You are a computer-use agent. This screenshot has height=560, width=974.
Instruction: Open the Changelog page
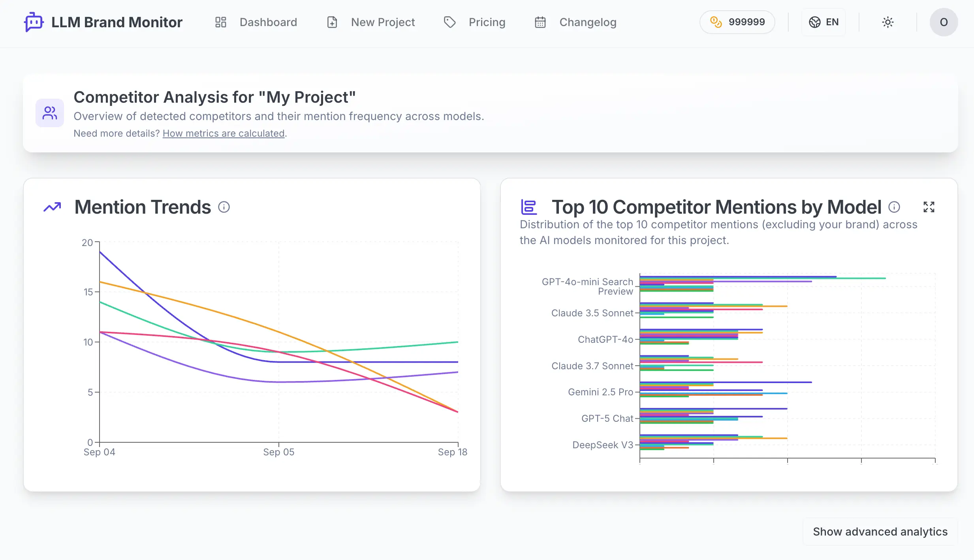pyautogui.click(x=588, y=22)
